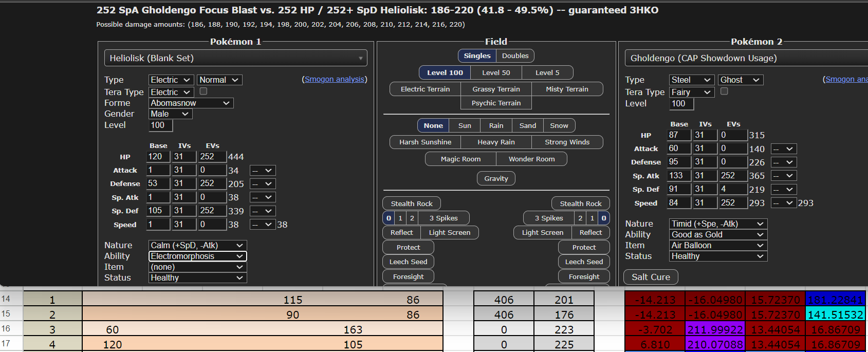The height and width of the screenshot is (352, 868).
Task: Select the Singles format
Action: pyautogui.click(x=477, y=55)
